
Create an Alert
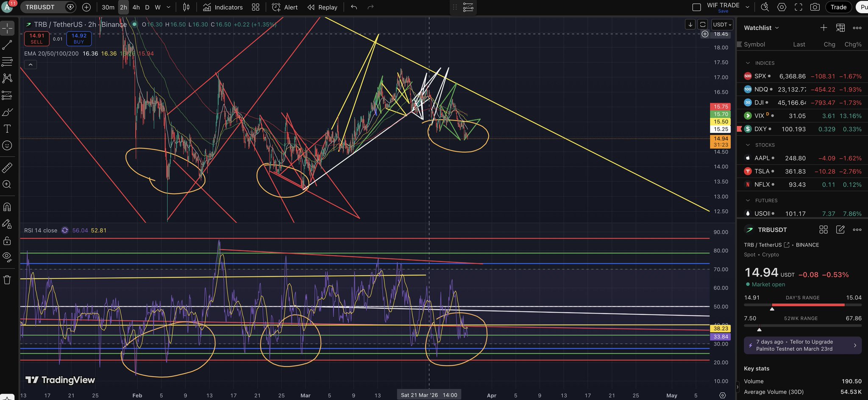[x=285, y=7]
